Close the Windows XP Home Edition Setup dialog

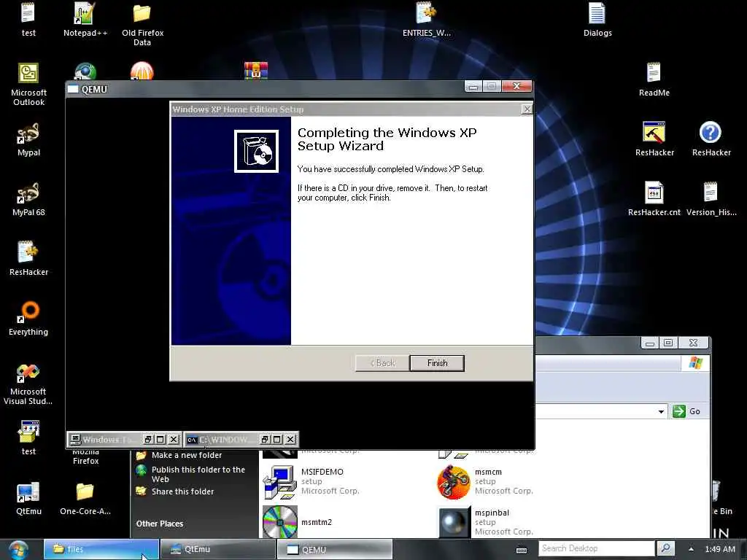[527, 109]
